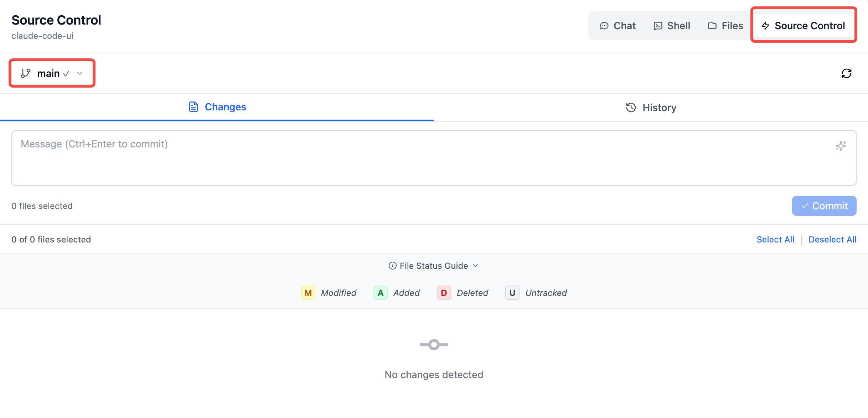Click the git branch icon beside main

coord(26,73)
